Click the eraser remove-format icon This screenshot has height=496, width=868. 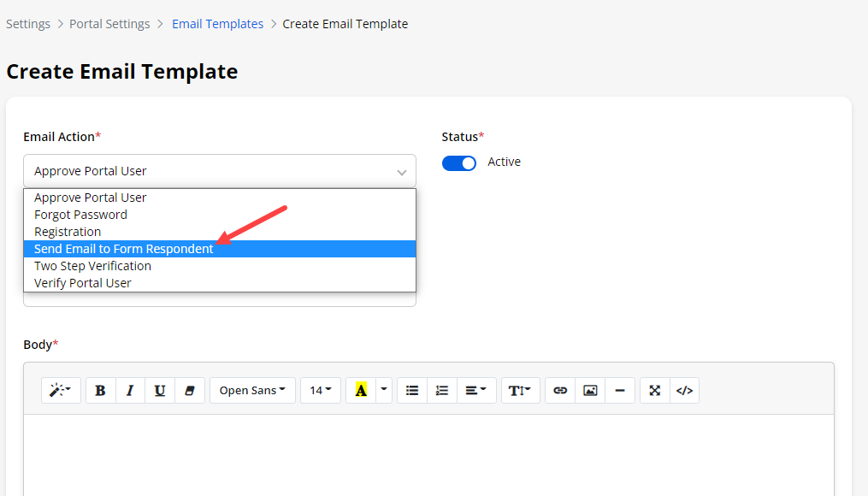[x=190, y=390]
